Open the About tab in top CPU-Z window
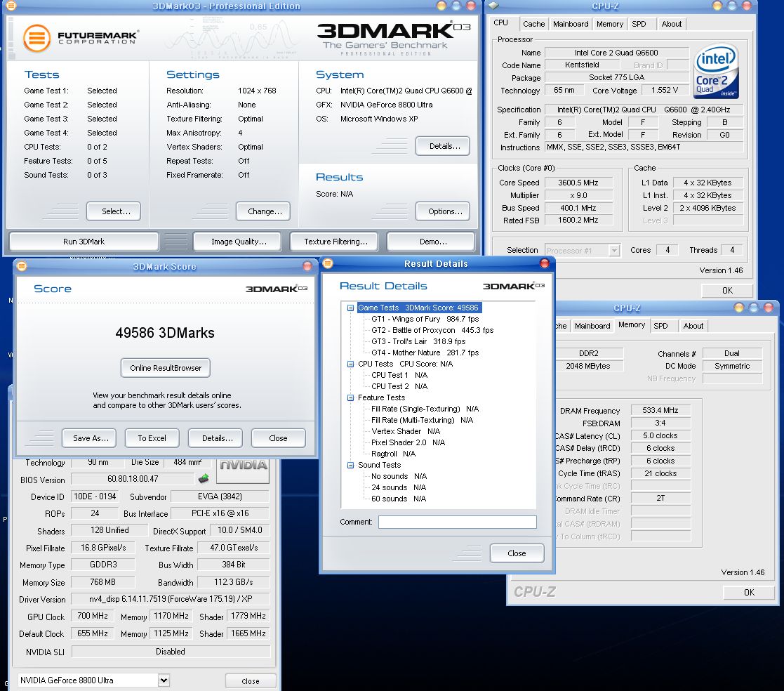Image resolution: width=784 pixels, height=691 pixels. point(671,24)
